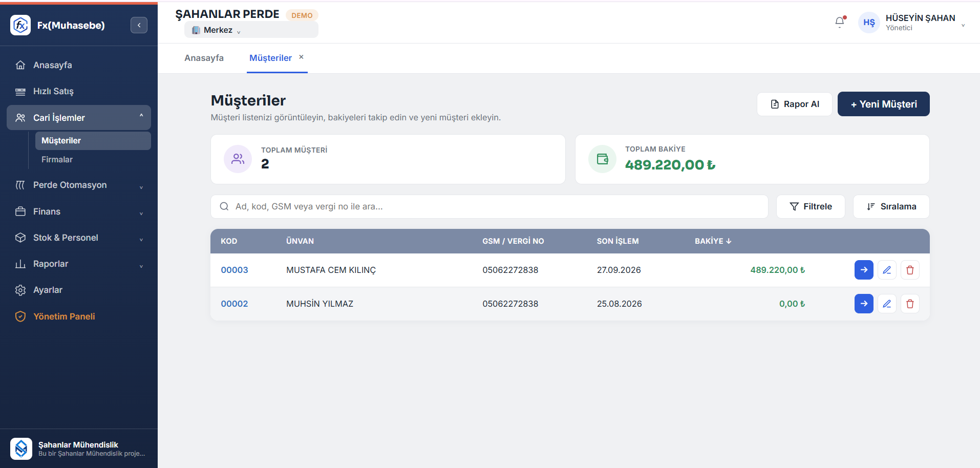Click the Yeni Müşteri button

click(x=884, y=104)
